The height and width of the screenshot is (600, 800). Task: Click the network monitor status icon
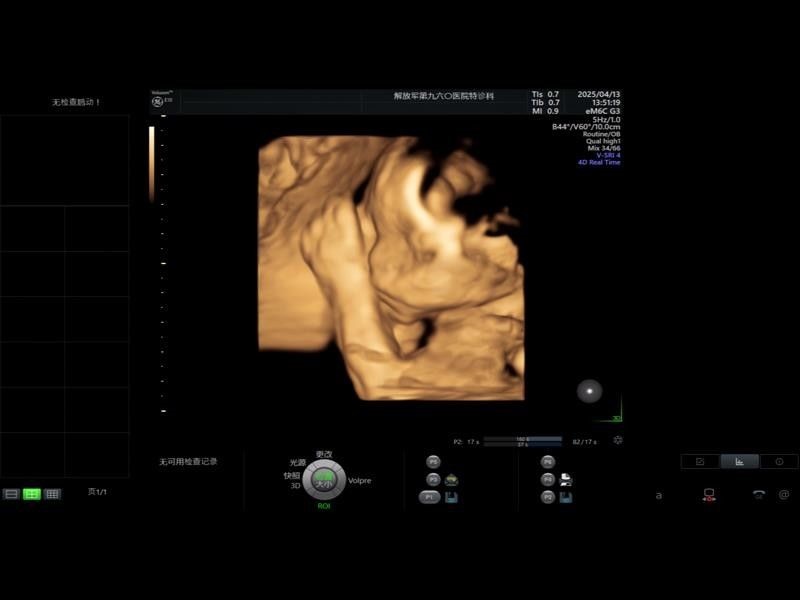[x=709, y=495]
